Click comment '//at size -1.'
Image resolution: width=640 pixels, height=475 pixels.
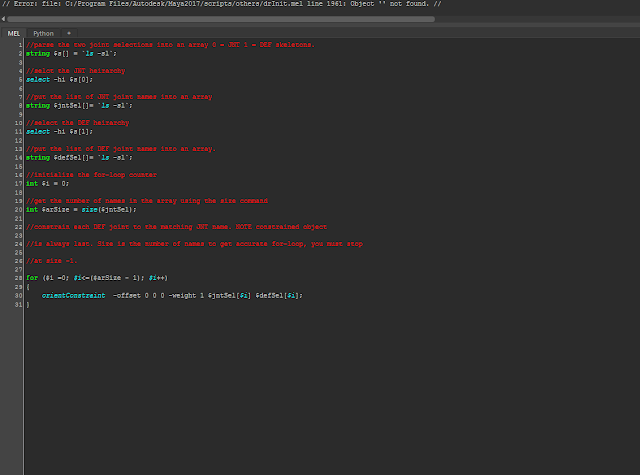(51, 261)
